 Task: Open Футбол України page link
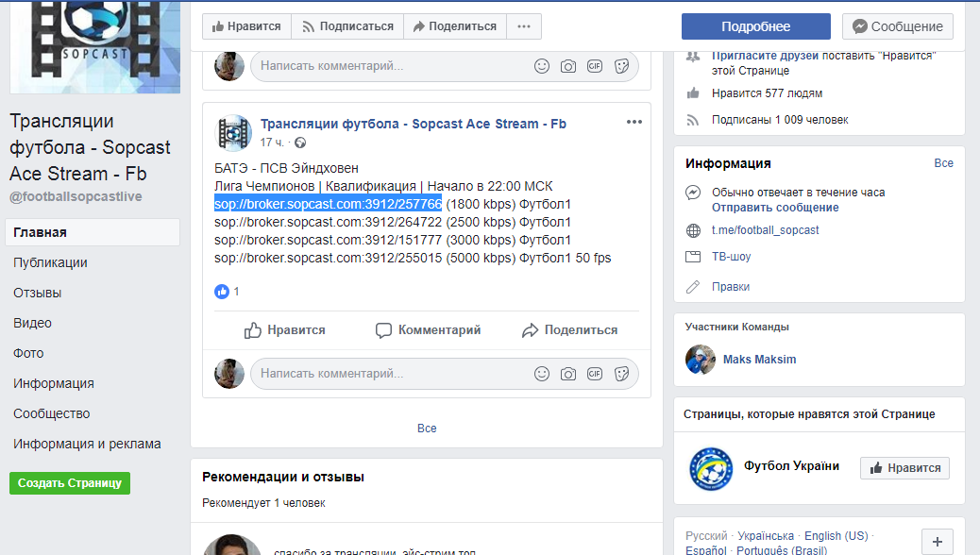pos(791,466)
